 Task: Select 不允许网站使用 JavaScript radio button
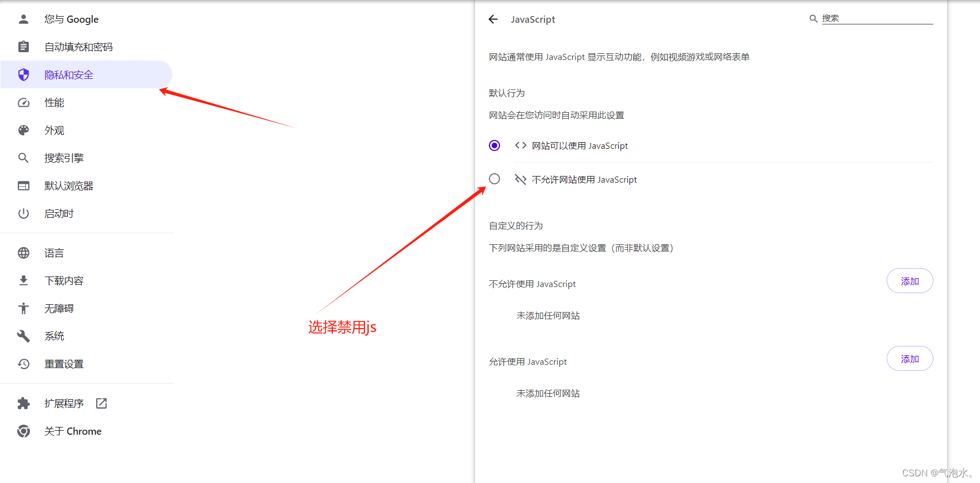[x=494, y=179]
